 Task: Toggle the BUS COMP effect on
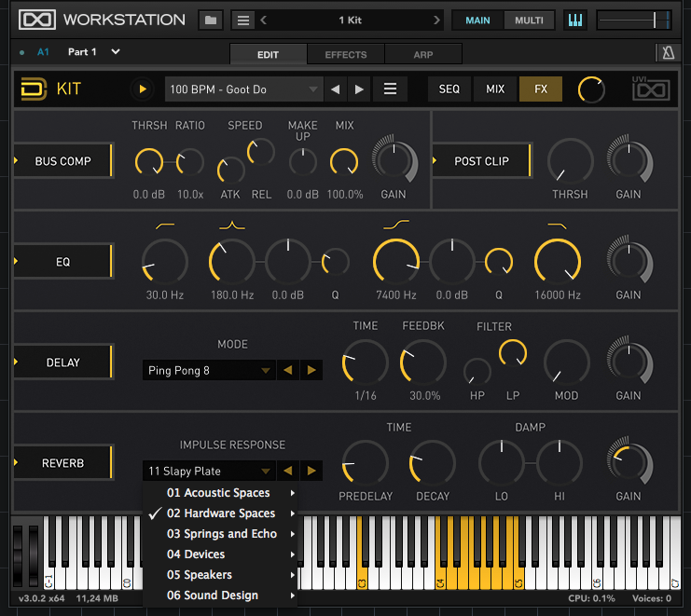[63, 161]
